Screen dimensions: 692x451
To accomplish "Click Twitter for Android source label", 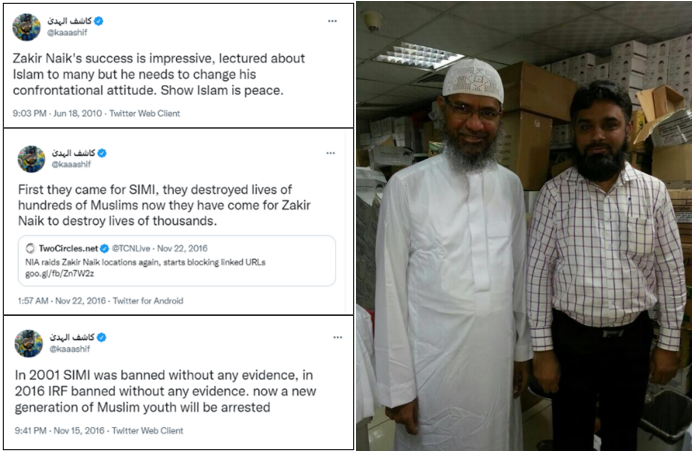I will 148,301.
